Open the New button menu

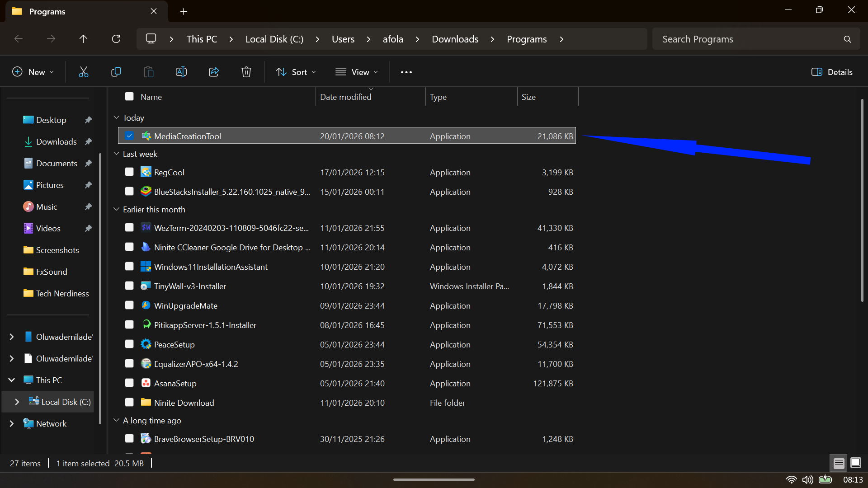click(33, 72)
